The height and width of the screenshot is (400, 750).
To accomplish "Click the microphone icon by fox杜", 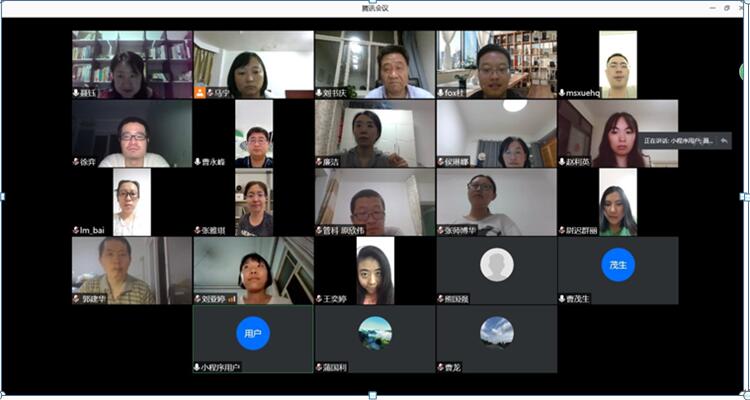I will click(x=441, y=93).
